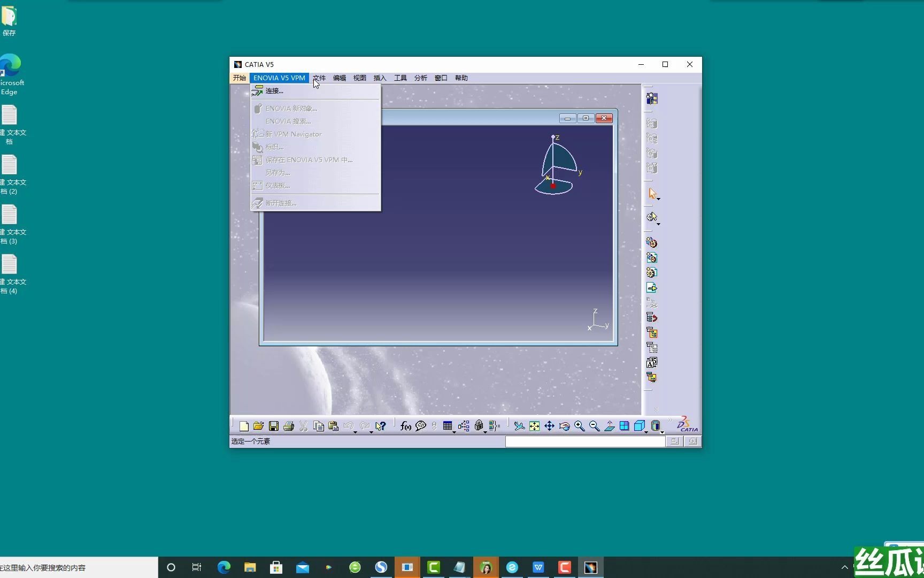Expand the Shading view mode dropdown arrow
The height and width of the screenshot is (578, 924).
pyautogui.click(x=662, y=432)
